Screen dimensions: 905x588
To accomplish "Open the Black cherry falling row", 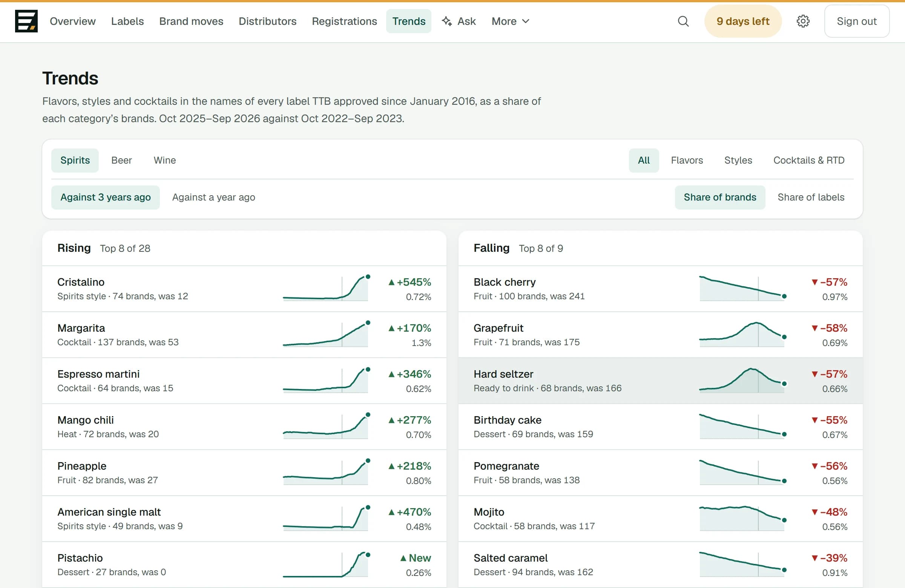I will 661,289.
